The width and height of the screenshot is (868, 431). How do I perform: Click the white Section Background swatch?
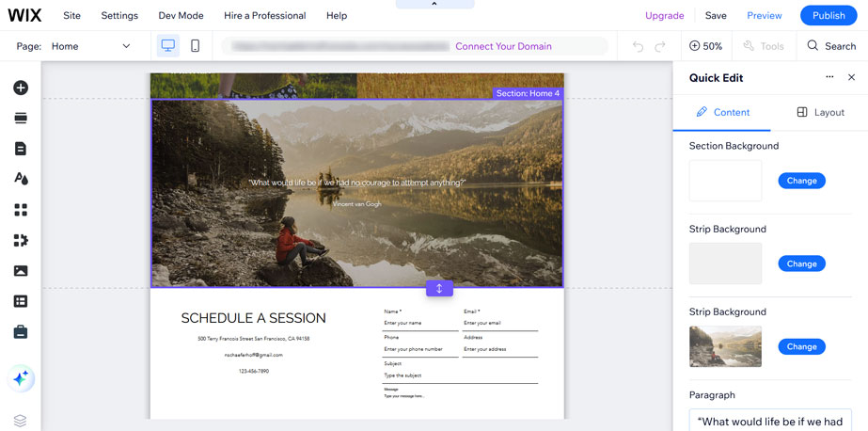click(x=725, y=181)
